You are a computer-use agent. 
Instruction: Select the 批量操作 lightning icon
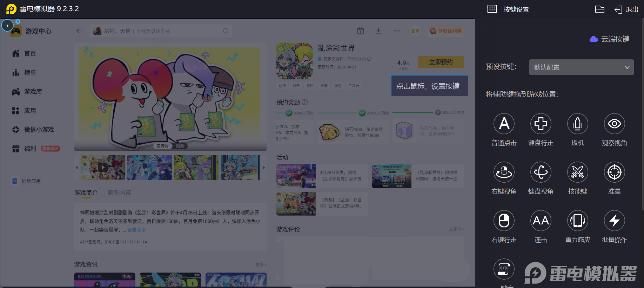[x=615, y=221]
